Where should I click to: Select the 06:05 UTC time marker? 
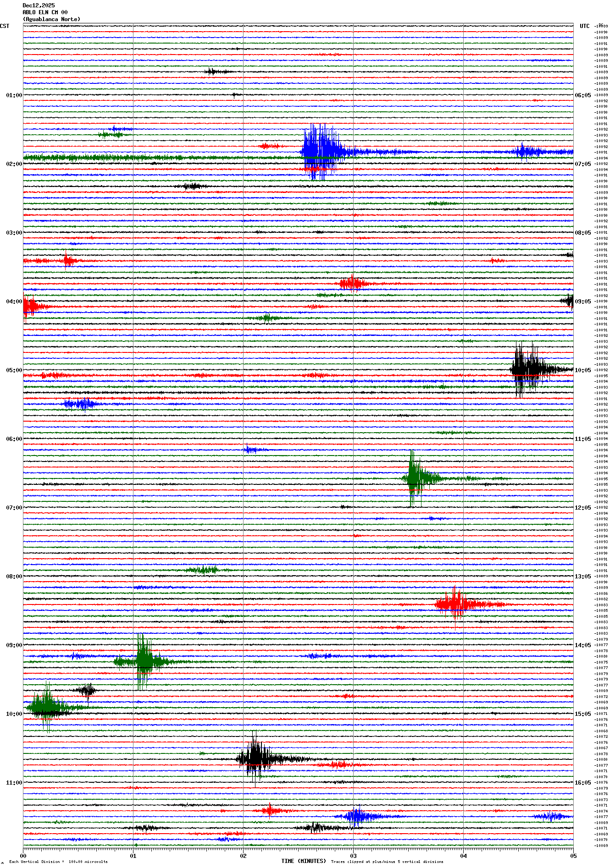pyautogui.click(x=583, y=95)
